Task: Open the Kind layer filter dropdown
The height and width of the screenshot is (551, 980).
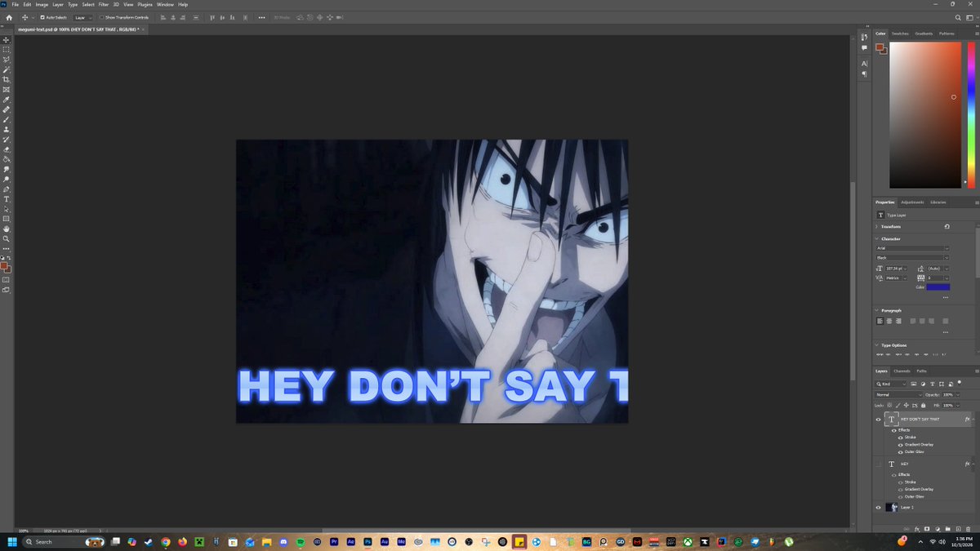Action: tap(891, 384)
